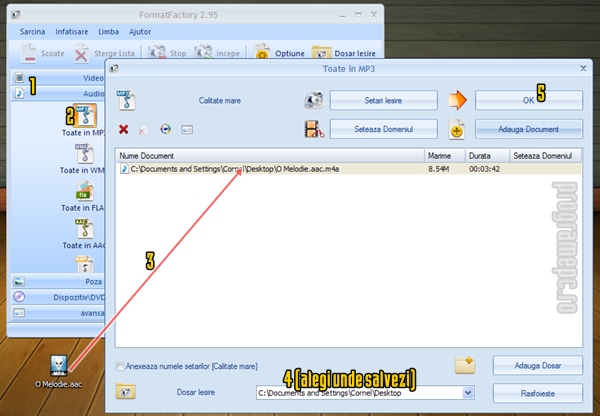The height and width of the screenshot is (416, 600).
Task: Close the Toate in MP3 dialog
Action: coord(583,68)
